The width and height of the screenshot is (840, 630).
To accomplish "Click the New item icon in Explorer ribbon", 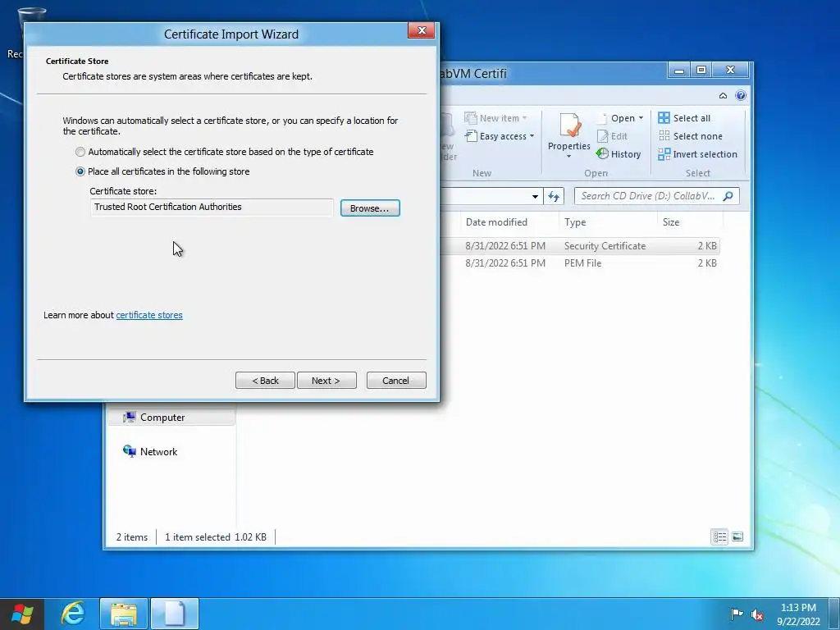I will [x=470, y=118].
